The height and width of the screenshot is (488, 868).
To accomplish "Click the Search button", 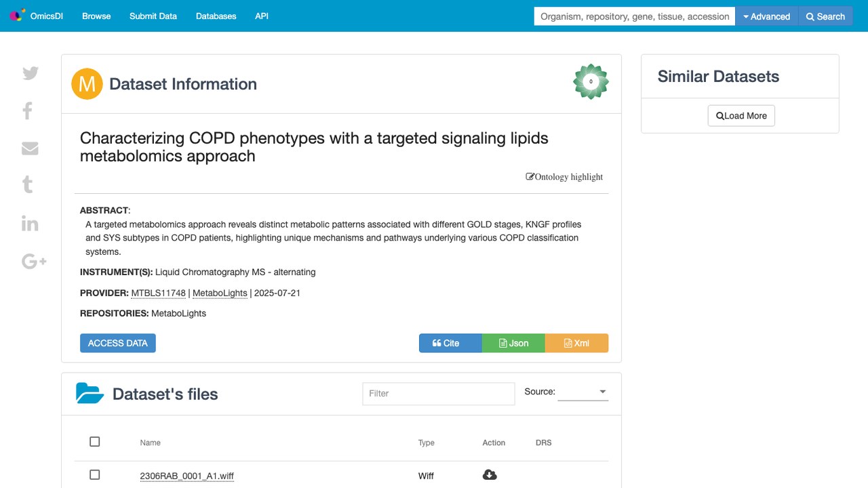I will tap(826, 16).
